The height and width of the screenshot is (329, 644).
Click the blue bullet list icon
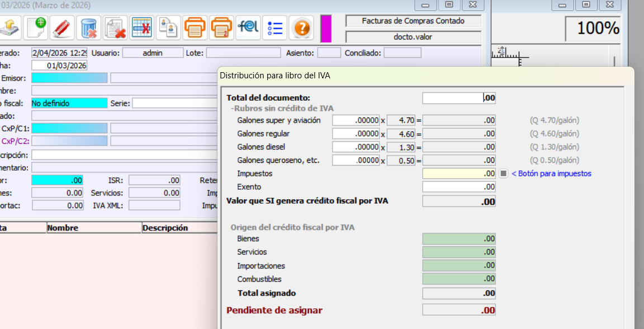(x=274, y=27)
